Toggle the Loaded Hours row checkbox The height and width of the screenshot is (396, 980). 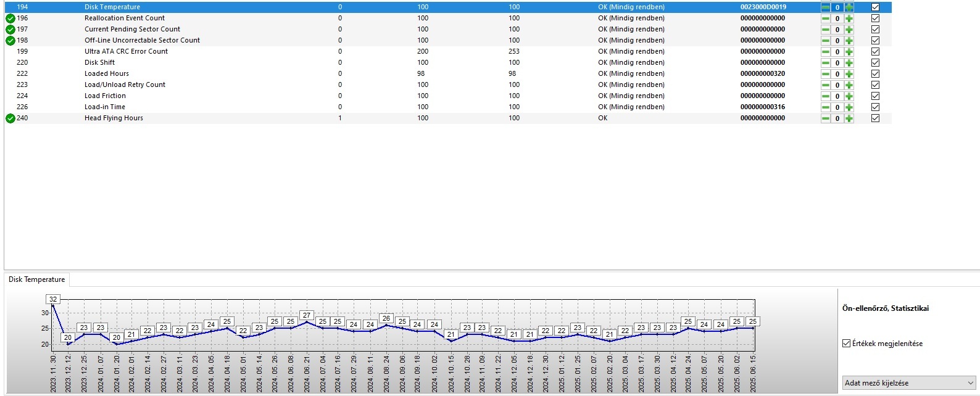[875, 74]
